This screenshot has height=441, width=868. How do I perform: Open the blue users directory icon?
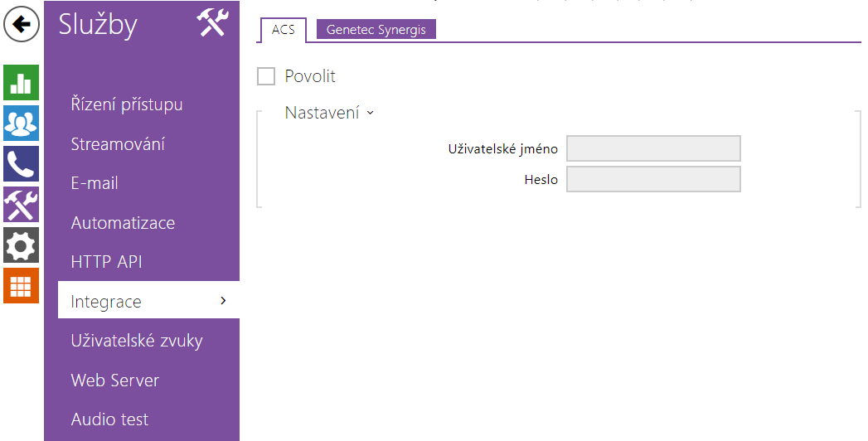coord(21,123)
